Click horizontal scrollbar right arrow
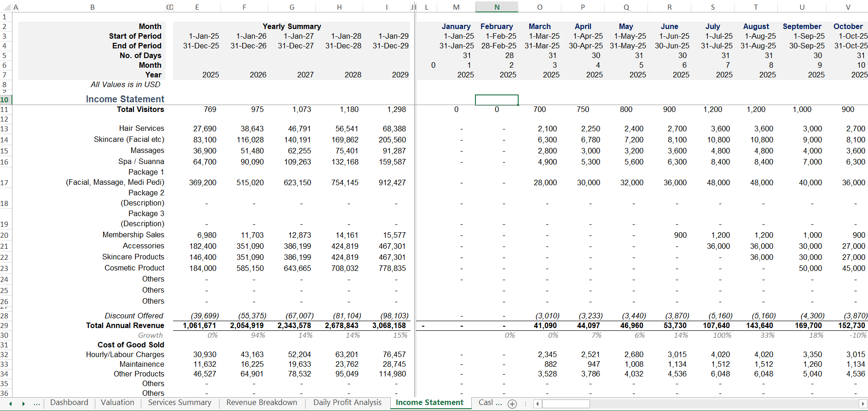Viewport: 868px width, 411px height. pos(863,404)
